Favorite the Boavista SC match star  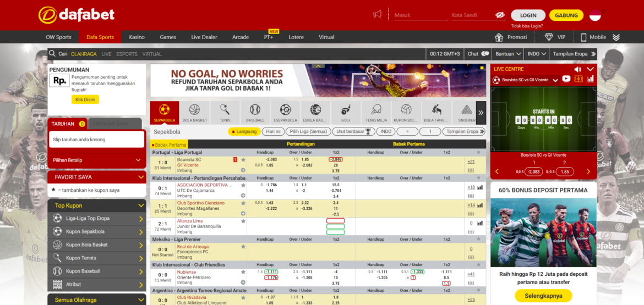pos(243,159)
